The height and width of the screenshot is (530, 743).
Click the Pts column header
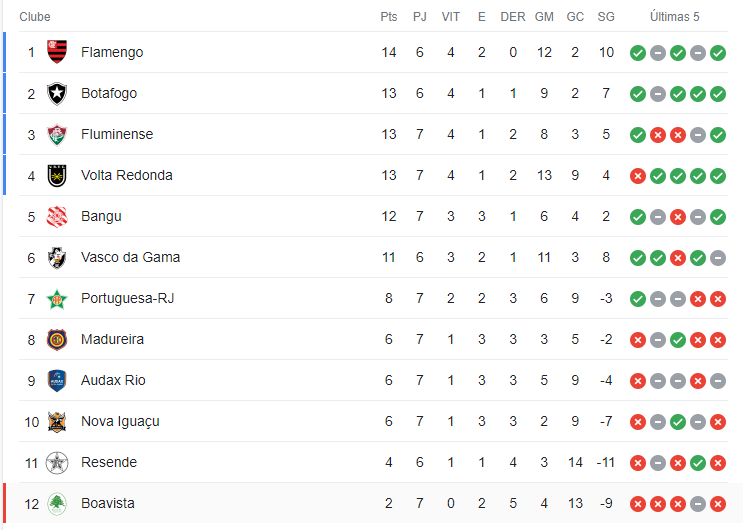pos(389,17)
